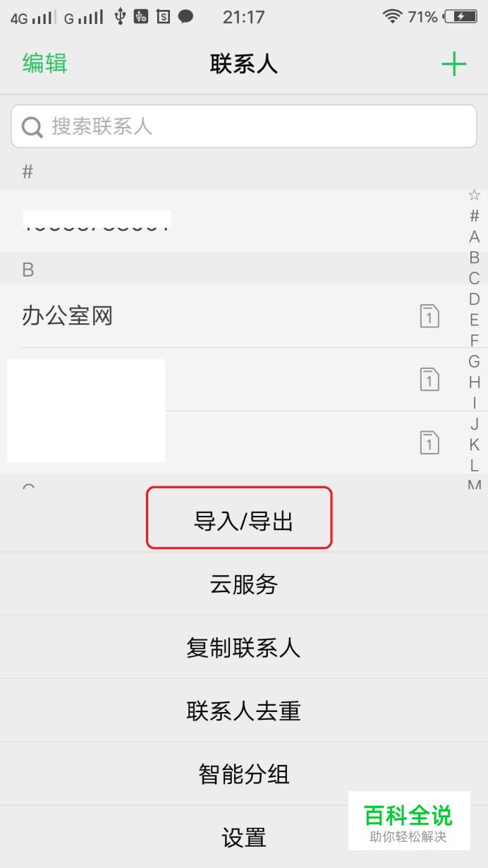This screenshot has width=488, height=868.
Task: Open 设置 menu entry
Action: pyautogui.click(x=244, y=837)
